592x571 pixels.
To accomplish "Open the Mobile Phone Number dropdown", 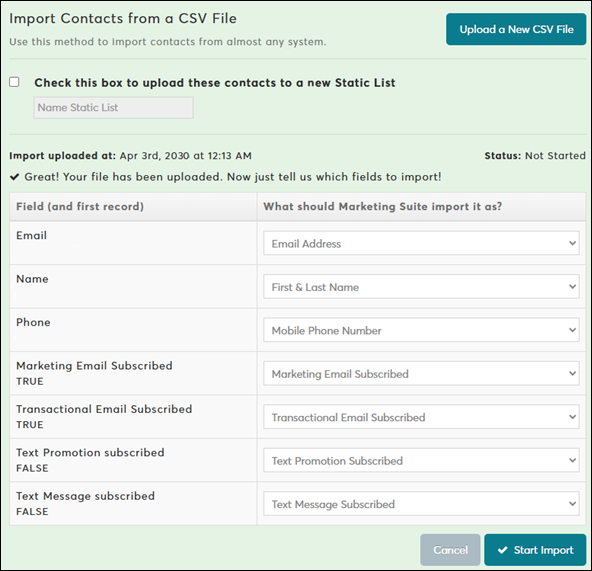I will (x=421, y=330).
